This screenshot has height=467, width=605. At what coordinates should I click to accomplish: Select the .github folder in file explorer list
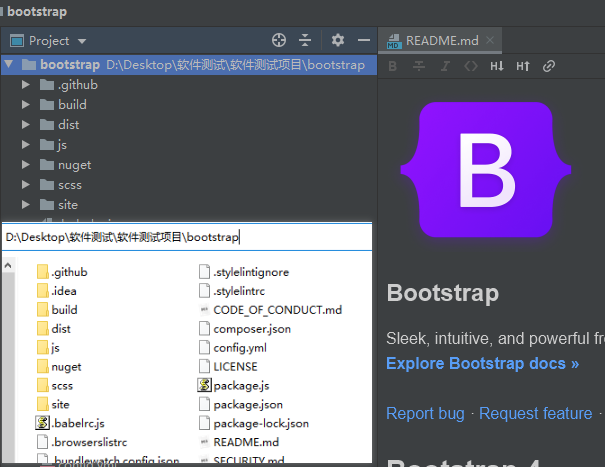[63, 272]
